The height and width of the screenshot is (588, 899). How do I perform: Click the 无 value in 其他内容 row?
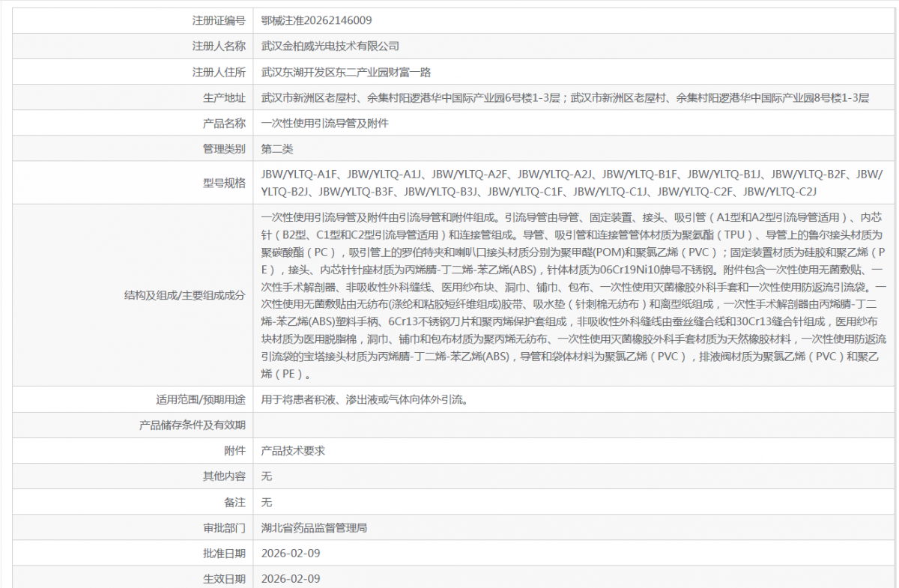(266, 476)
